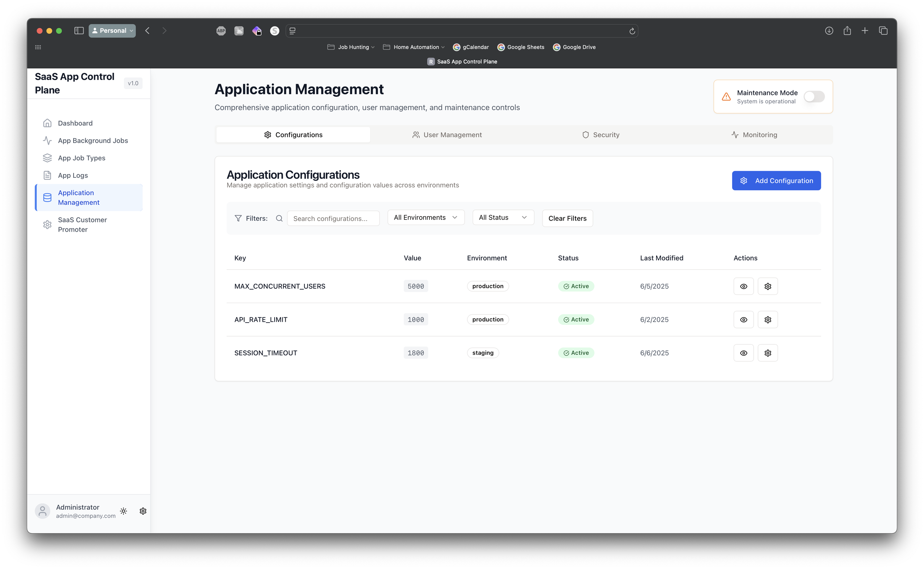Open App Job Types layers icon
This screenshot has height=569, width=924.
(47, 158)
